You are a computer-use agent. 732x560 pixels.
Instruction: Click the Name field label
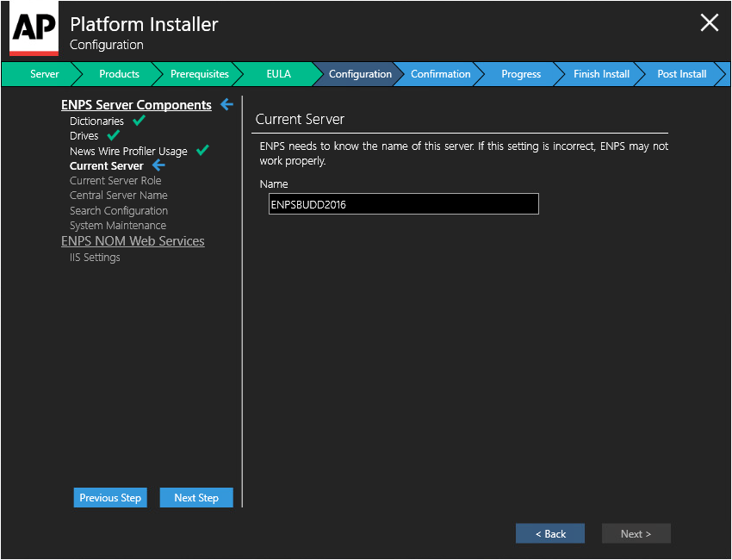point(274,184)
